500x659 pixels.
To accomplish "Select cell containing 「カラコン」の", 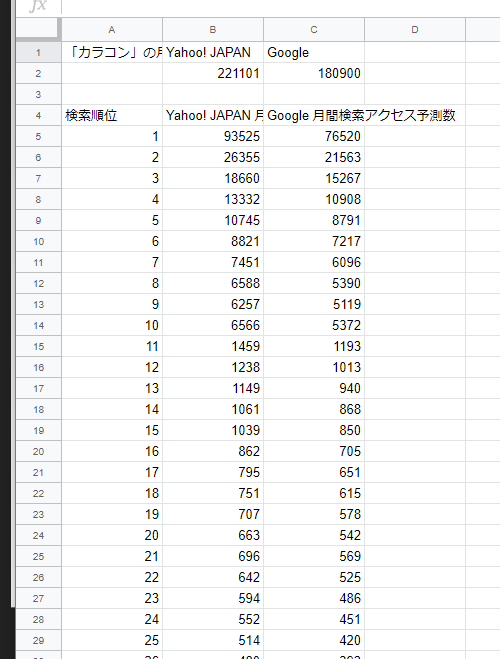I will point(112,53).
